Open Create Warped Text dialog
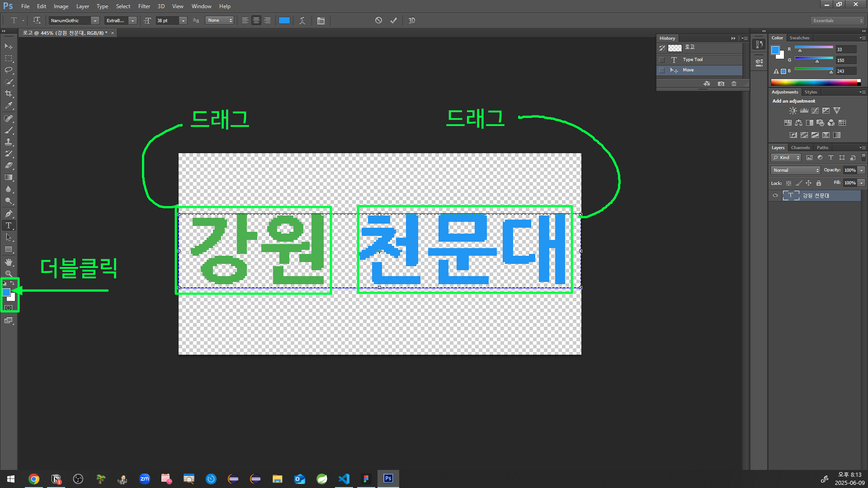 tap(302, 20)
